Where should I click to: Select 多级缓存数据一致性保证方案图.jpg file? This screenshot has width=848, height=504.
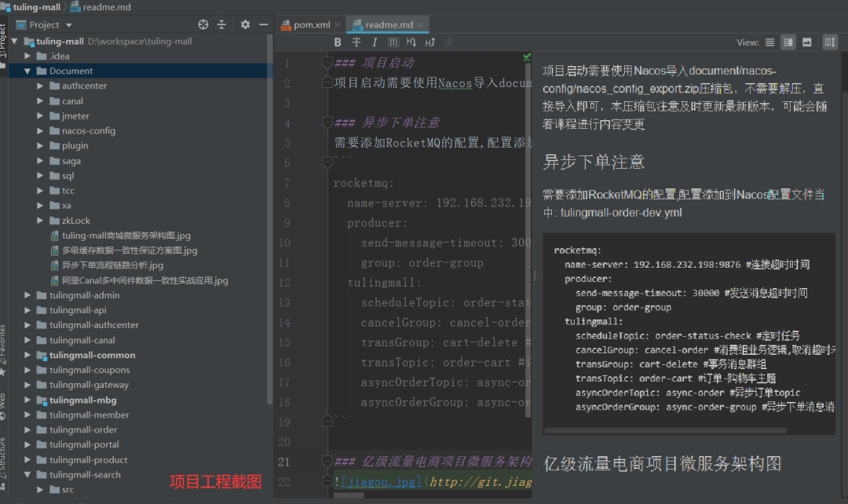pyautogui.click(x=130, y=250)
